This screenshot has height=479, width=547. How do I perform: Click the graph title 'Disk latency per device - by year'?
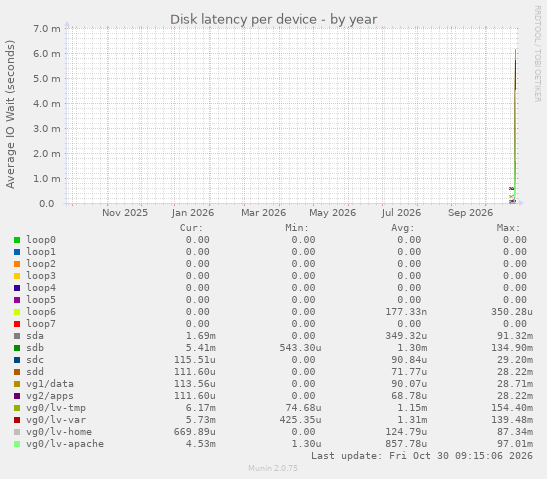274,20
